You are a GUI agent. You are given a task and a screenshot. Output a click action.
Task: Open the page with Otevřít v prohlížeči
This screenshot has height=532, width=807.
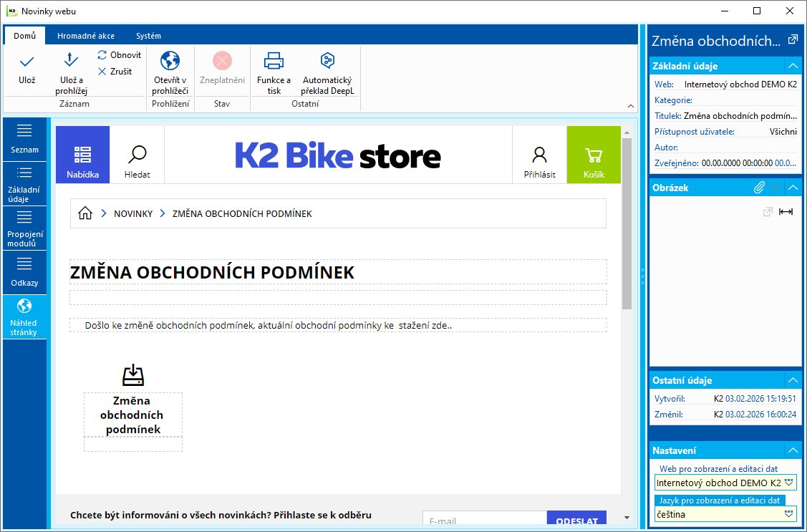pos(170,73)
